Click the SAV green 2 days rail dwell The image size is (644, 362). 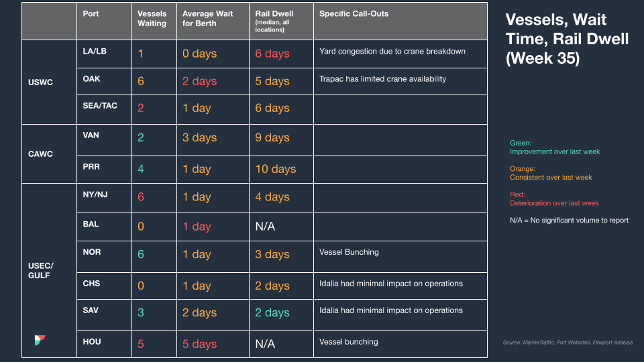[x=272, y=313]
